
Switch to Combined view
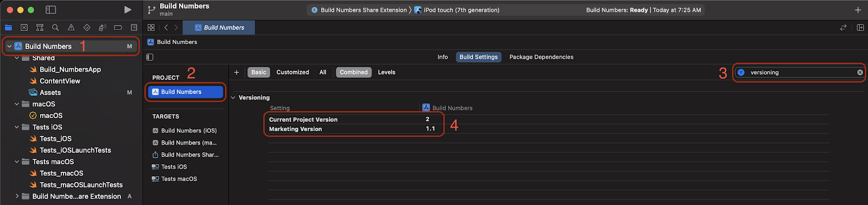click(x=354, y=72)
